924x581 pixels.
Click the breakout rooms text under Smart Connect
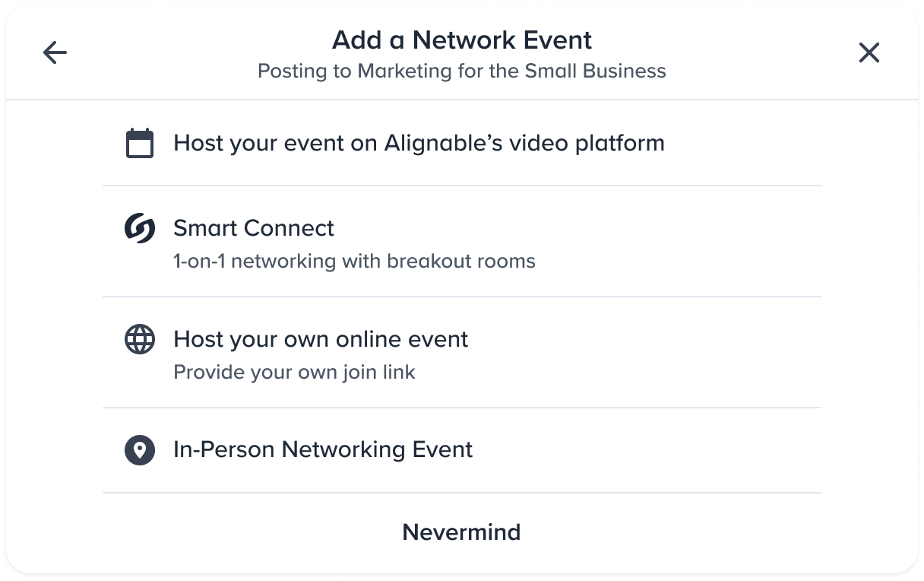coord(461,261)
